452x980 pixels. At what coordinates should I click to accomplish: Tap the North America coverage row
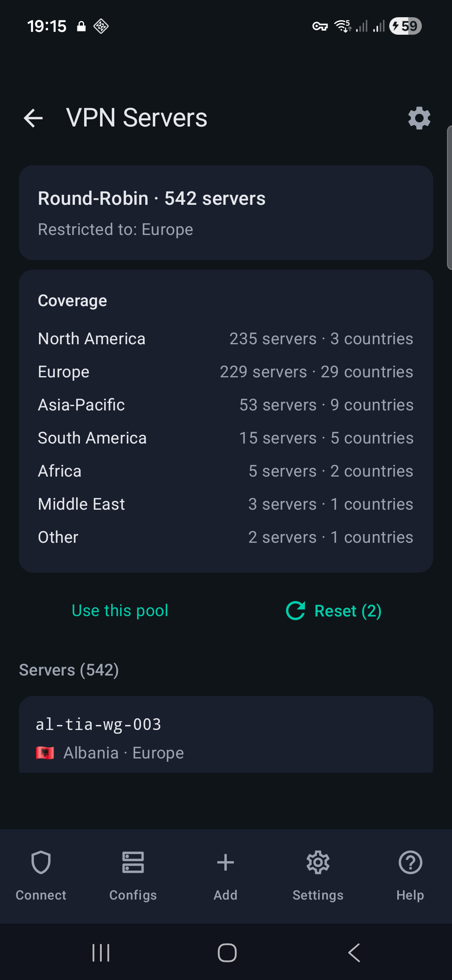click(x=226, y=339)
